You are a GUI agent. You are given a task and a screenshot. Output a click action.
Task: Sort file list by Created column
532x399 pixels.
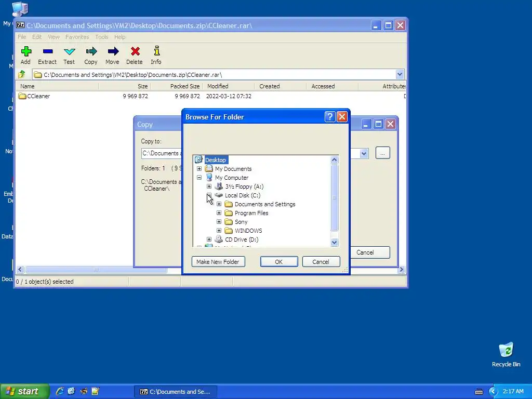280,86
